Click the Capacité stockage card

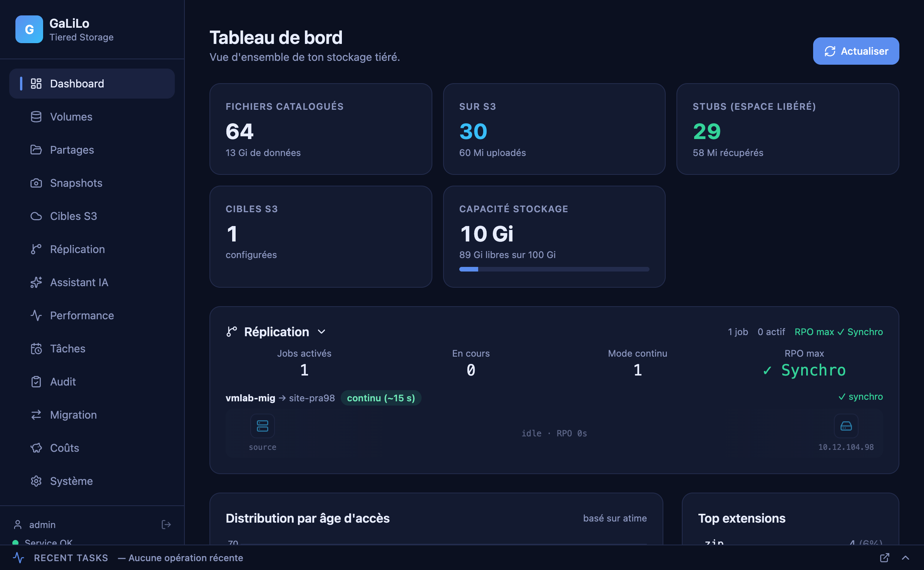click(x=554, y=236)
